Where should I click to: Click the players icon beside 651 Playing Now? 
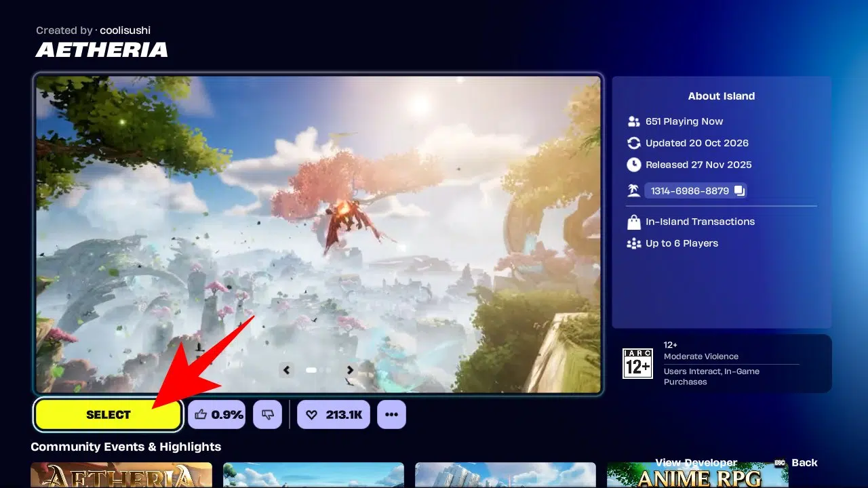[634, 121]
